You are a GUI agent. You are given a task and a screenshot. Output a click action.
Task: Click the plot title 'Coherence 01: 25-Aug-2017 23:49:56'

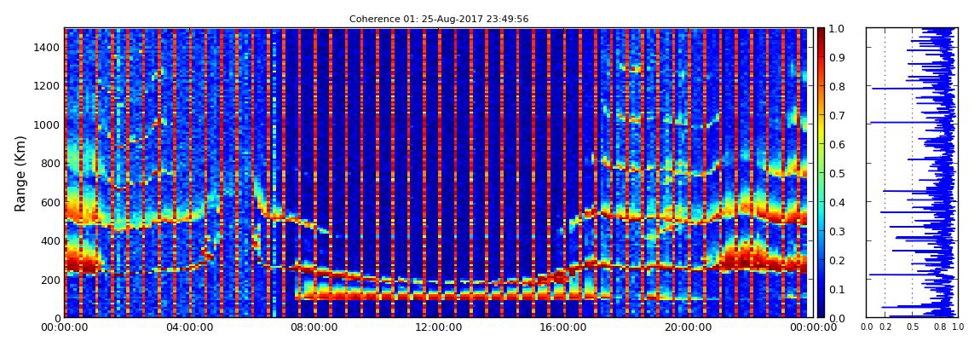439,19
